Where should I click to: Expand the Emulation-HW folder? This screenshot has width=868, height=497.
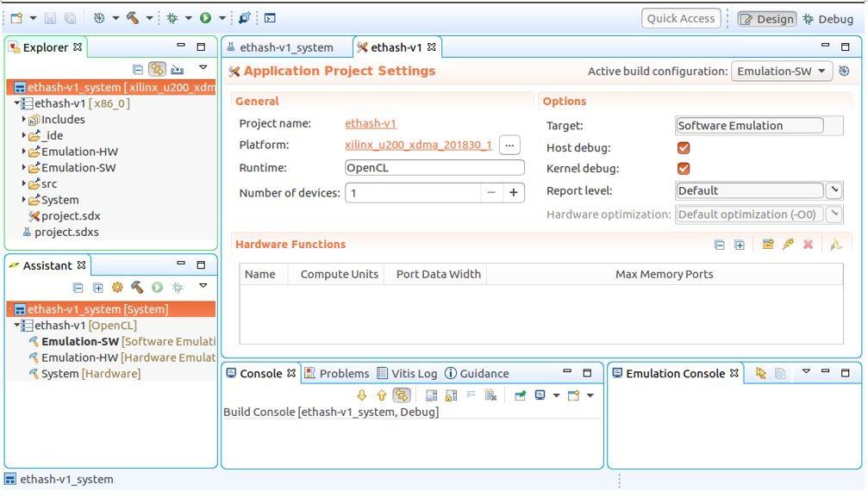pyautogui.click(x=24, y=151)
